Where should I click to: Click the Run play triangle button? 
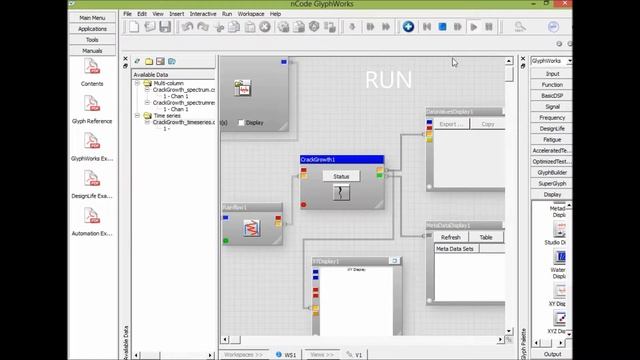tap(473, 27)
